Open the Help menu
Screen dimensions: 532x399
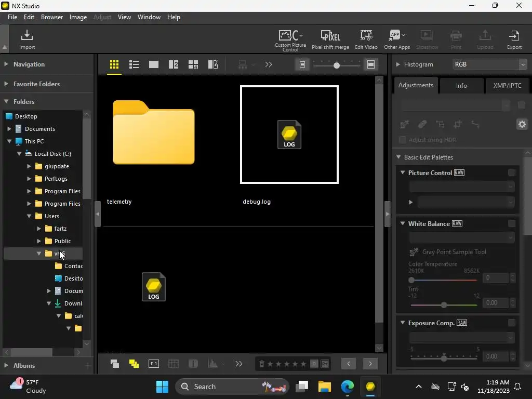coord(174,17)
